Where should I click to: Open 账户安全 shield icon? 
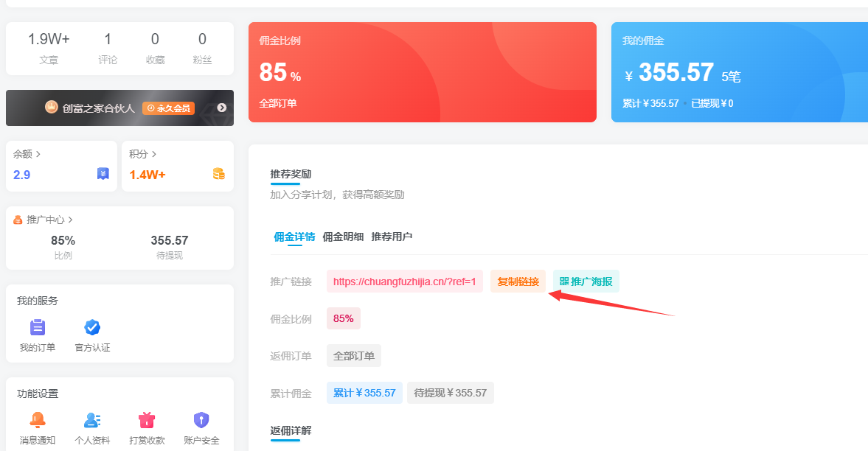point(201,420)
